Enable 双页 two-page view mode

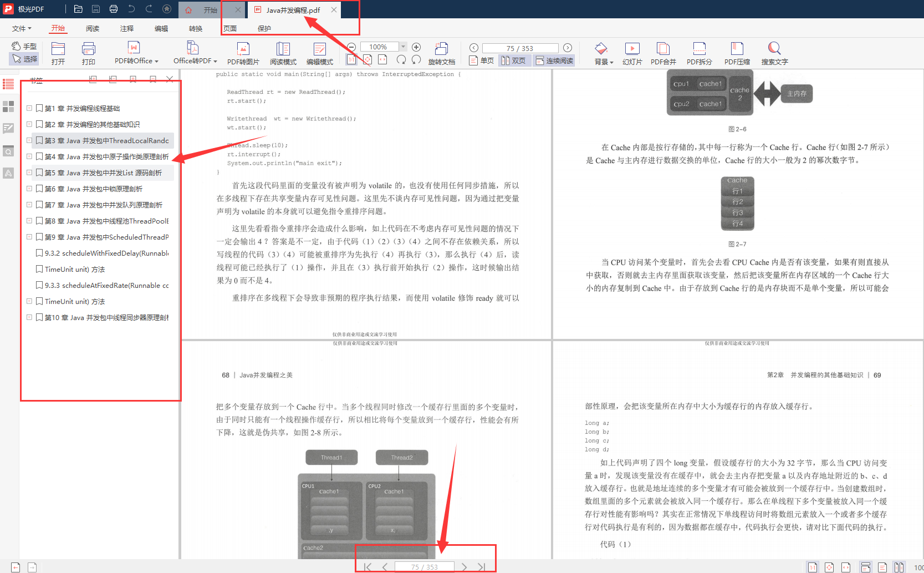(x=514, y=60)
